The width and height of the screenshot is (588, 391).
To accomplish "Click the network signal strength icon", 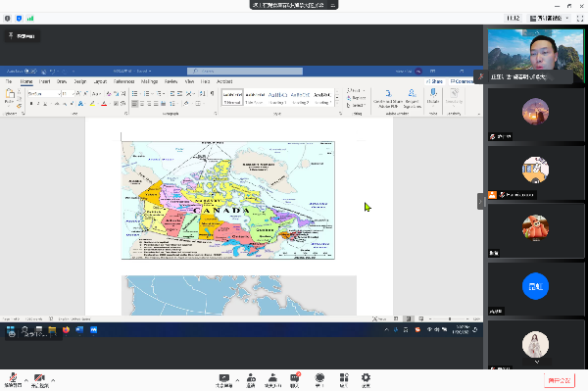I will click(x=30, y=18).
